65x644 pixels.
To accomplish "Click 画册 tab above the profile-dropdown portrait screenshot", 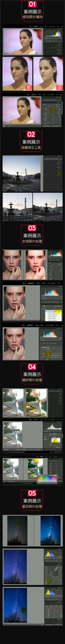I will [x=44, y=283].
